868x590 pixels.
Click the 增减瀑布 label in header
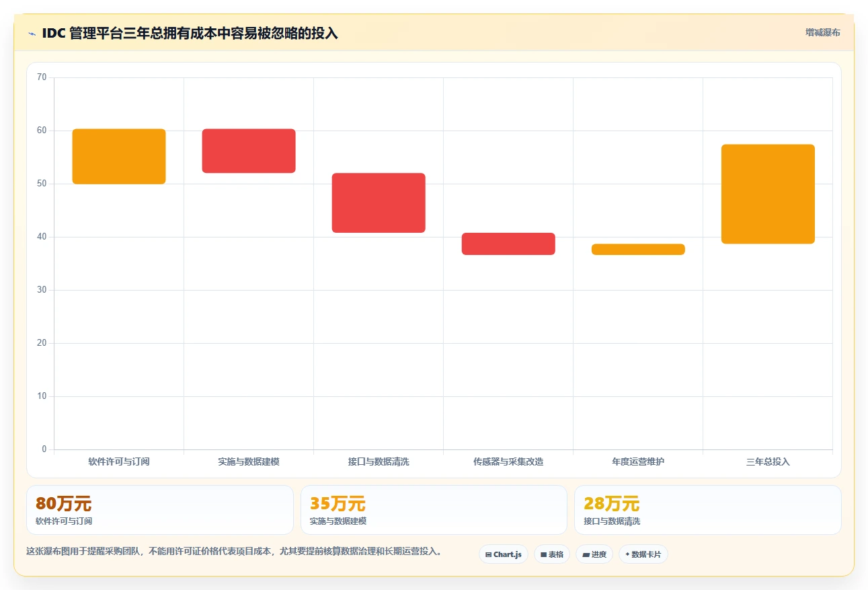(823, 32)
